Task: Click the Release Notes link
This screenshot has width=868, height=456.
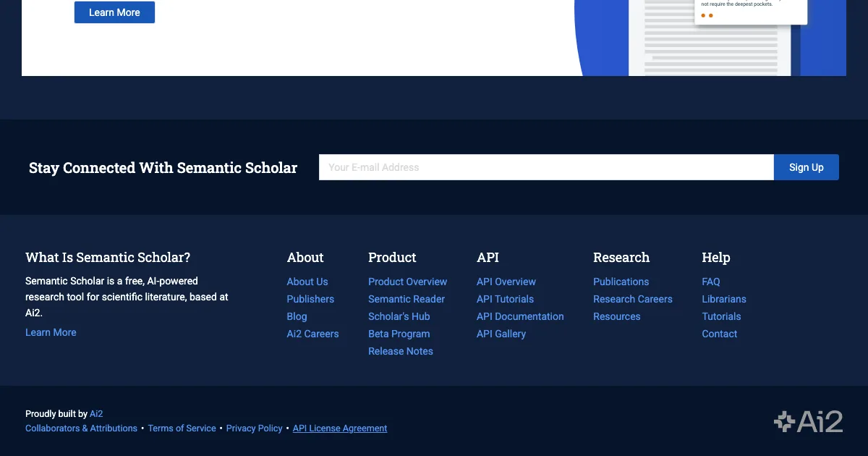Action: click(401, 351)
